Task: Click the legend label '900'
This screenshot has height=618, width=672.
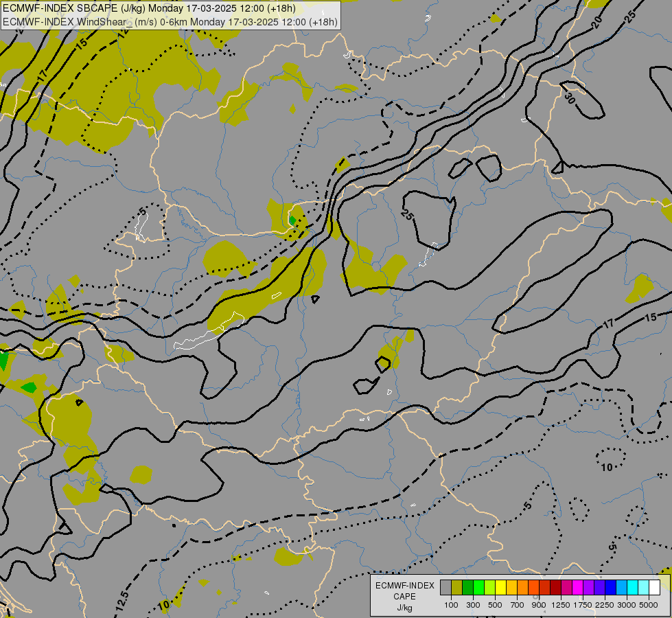Action: coord(539,605)
